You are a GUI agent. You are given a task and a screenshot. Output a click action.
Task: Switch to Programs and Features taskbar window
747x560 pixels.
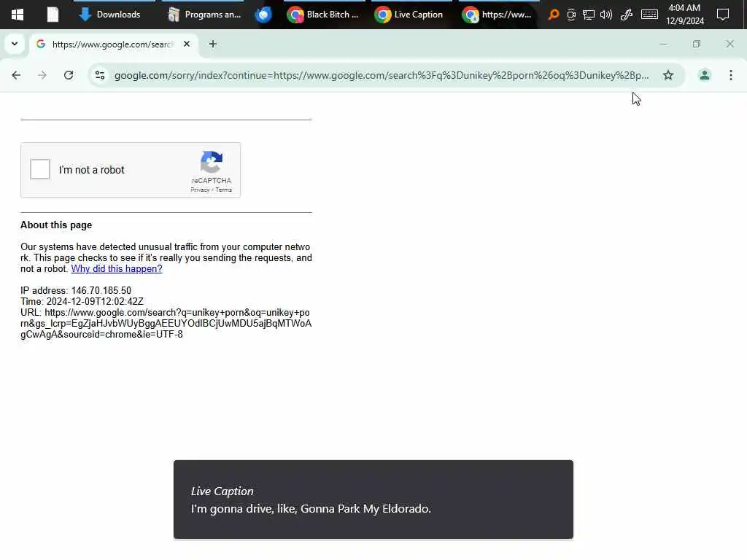click(x=204, y=15)
